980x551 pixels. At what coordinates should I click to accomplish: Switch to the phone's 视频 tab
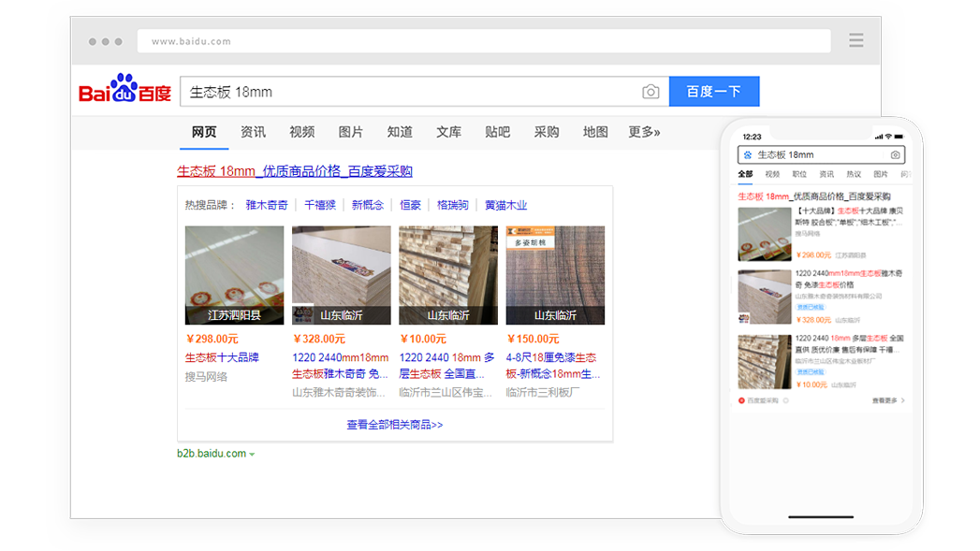pyautogui.click(x=772, y=174)
